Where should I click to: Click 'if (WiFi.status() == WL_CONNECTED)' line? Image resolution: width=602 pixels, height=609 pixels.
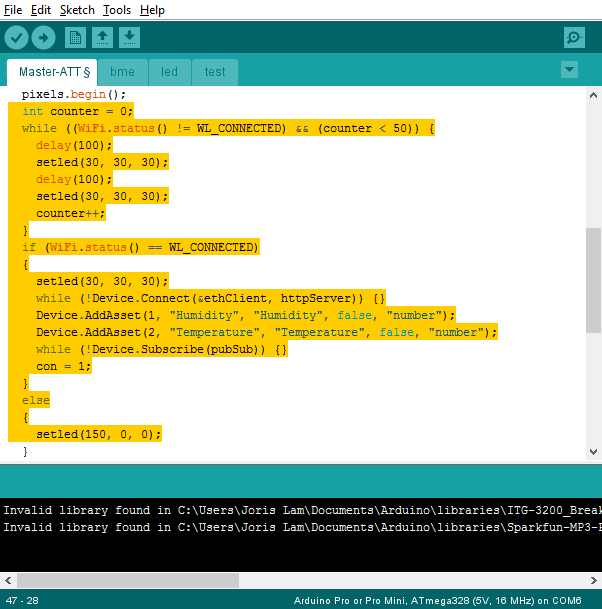tap(140, 247)
